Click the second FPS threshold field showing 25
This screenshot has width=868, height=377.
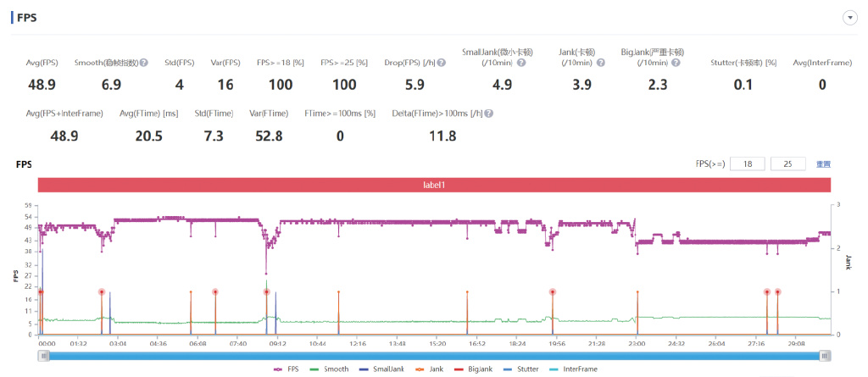click(x=788, y=164)
